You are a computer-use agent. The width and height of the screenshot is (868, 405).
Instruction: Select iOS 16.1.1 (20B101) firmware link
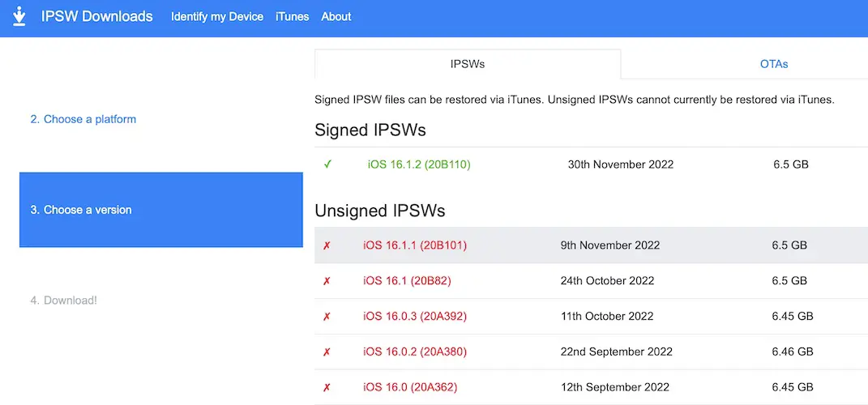415,245
